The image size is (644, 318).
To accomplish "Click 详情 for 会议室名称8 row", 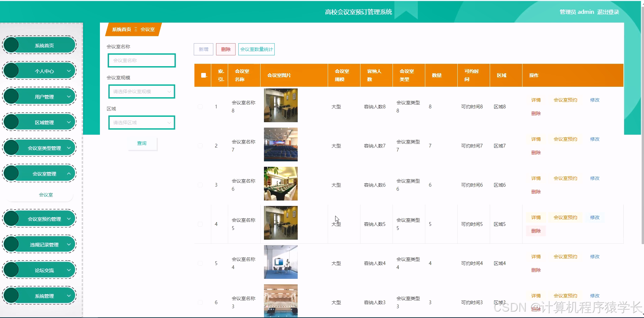I will point(536,100).
